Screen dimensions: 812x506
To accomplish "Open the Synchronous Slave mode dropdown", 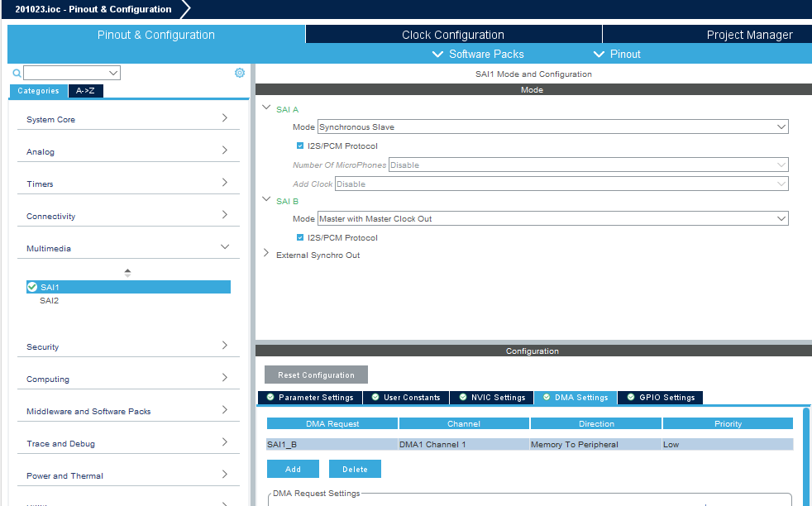I will tap(781, 126).
